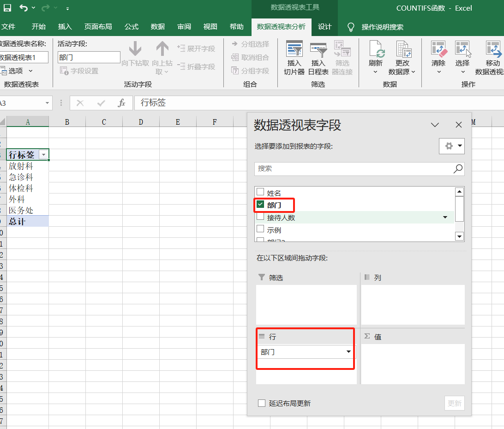This screenshot has height=429, width=504.
Task: Open Quick Access Toolbar customize arrow
Action: (x=67, y=9)
